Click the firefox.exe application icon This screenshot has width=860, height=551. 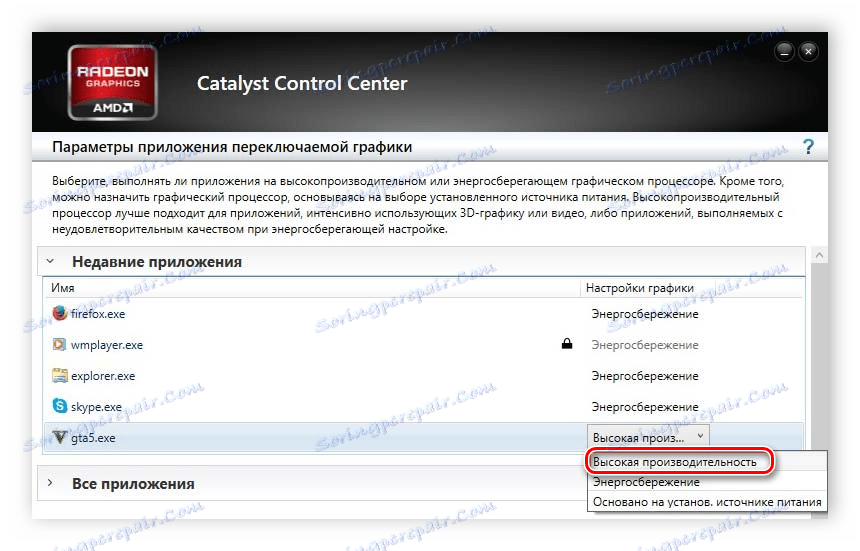coord(59,314)
